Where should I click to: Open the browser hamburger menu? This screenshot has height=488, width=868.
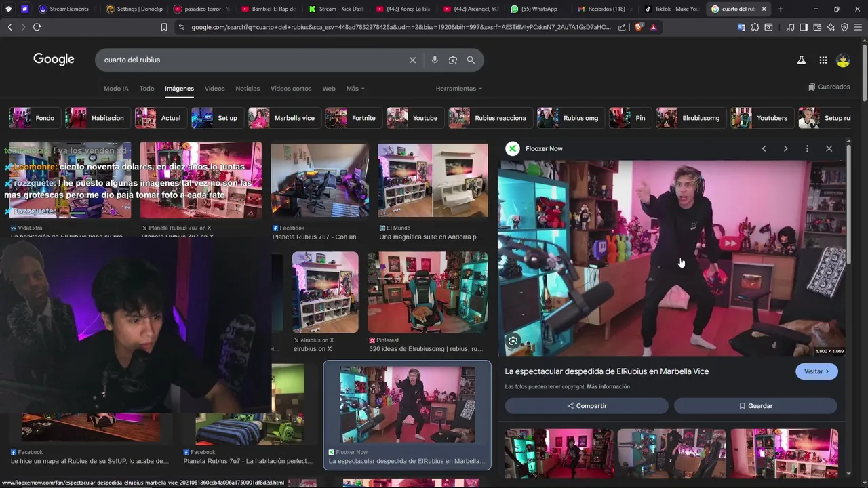pos(859,27)
